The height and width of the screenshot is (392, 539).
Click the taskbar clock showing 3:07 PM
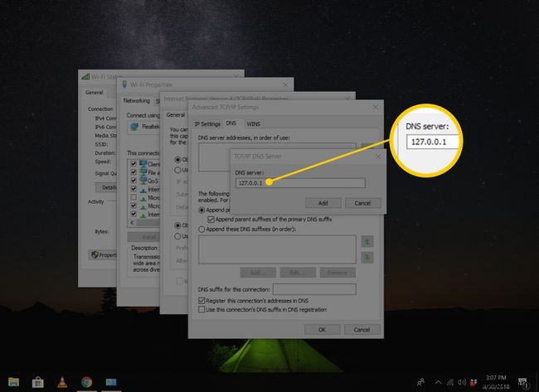[497, 382]
